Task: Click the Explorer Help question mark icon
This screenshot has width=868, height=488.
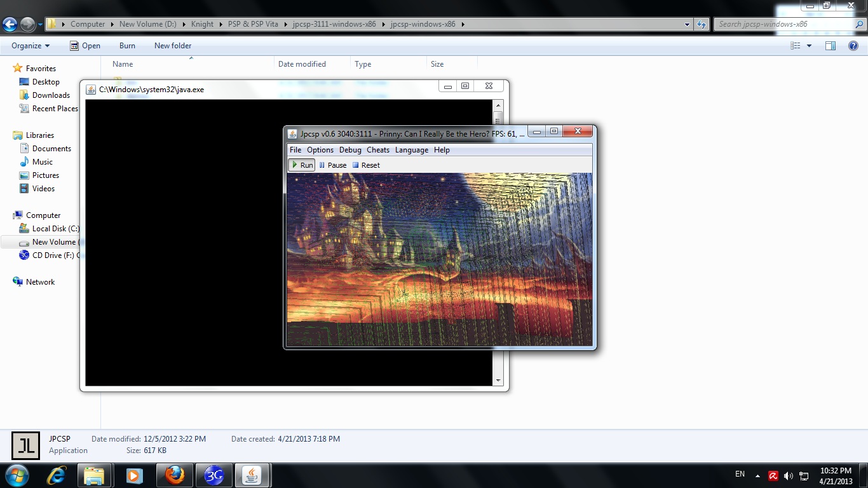Action: (853, 46)
